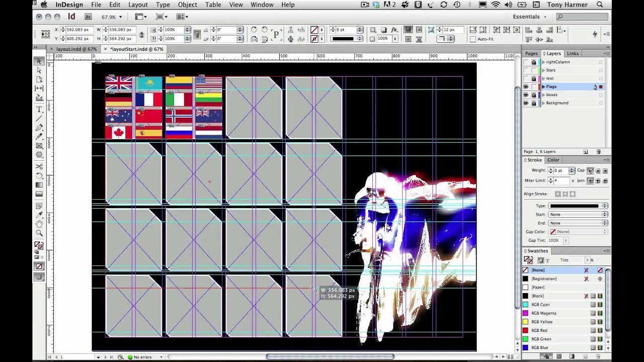Create a new layer in Layers panel
The width and height of the screenshot is (644, 362).
(x=586, y=152)
